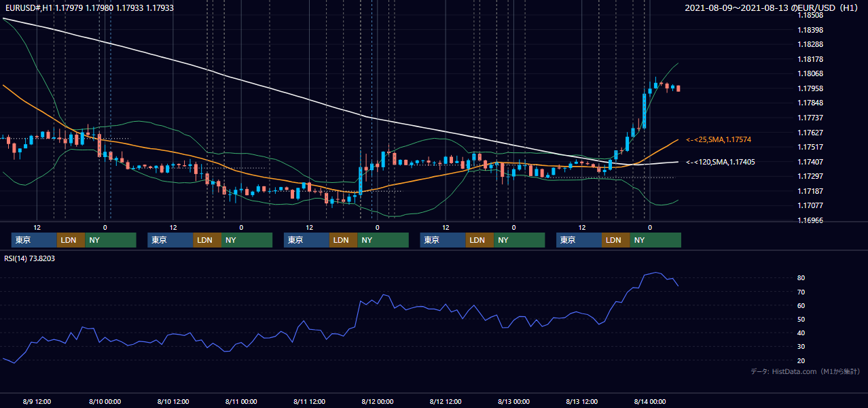Click RSI scale level 70
Image resolution: width=868 pixels, height=408 pixels.
[x=801, y=292]
